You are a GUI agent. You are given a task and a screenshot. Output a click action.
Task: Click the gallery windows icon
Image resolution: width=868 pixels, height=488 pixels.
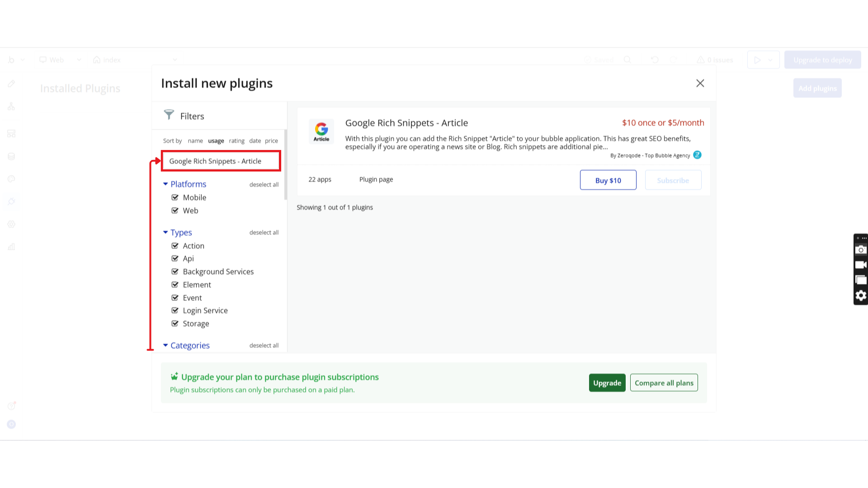tap(861, 280)
